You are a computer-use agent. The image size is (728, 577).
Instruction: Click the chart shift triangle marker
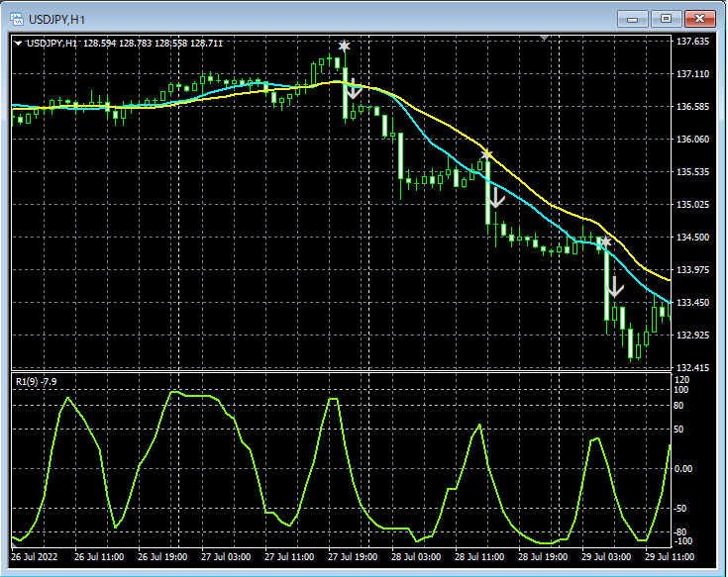(545, 38)
